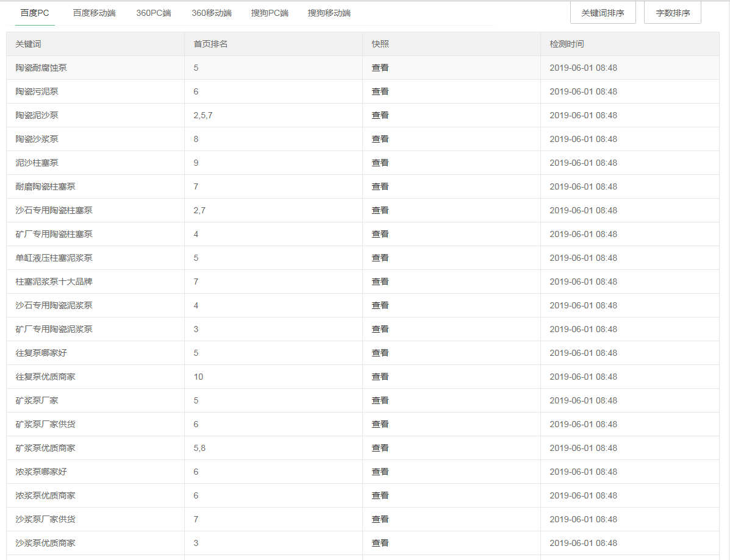Screen dimensions: 730x560
Task: View snapshot for 陶瓷泥沙泵 row
Action: pos(380,115)
